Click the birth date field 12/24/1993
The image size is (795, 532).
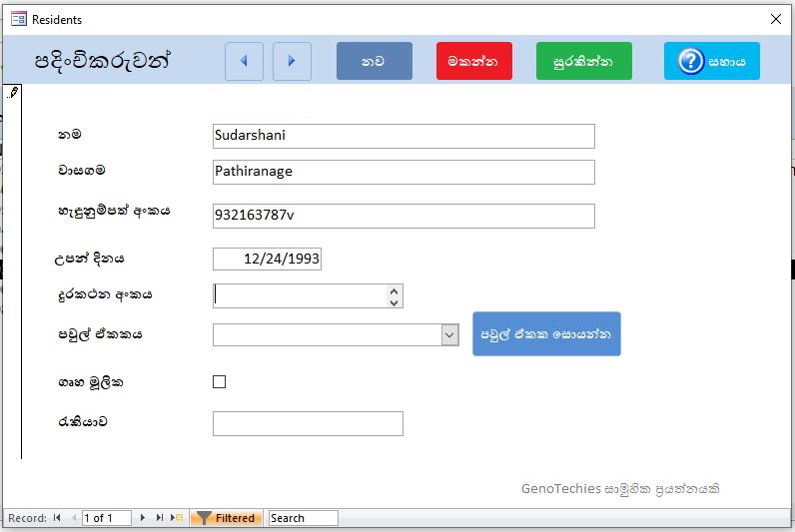click(267, 259)
